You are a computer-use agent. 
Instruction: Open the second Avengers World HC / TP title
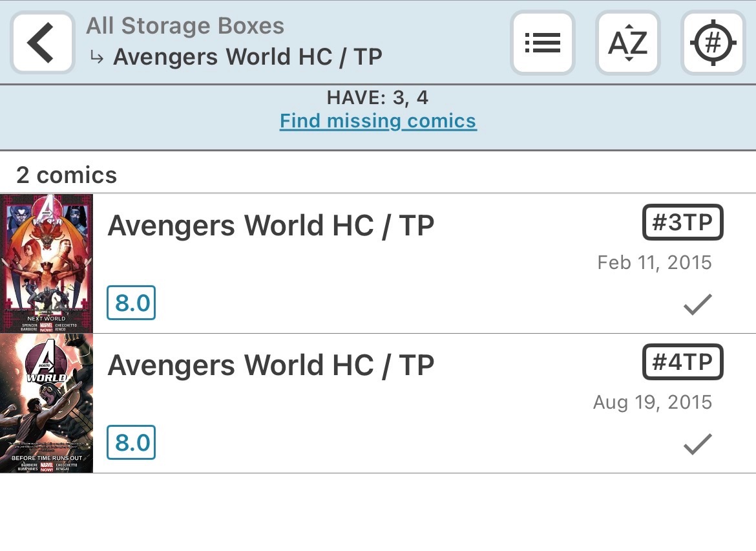(271, 365)
